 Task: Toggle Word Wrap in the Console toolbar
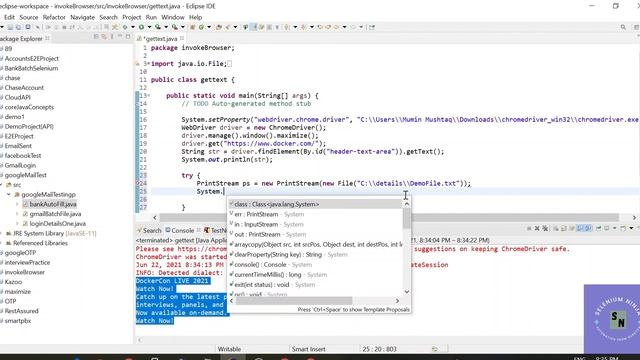coord(572,228)
